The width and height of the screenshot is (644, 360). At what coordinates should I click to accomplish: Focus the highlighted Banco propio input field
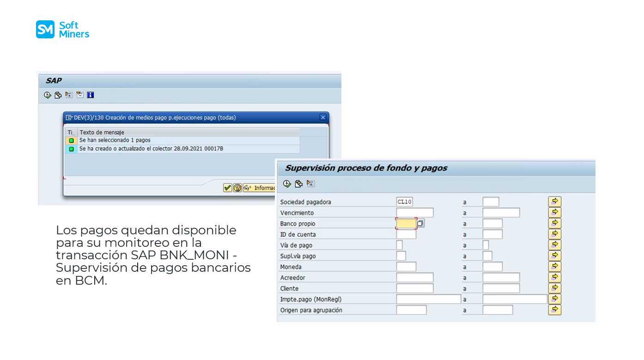click(406, 224)
